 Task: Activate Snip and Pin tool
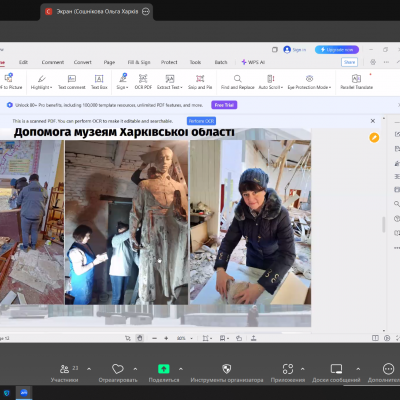[200, 82]
